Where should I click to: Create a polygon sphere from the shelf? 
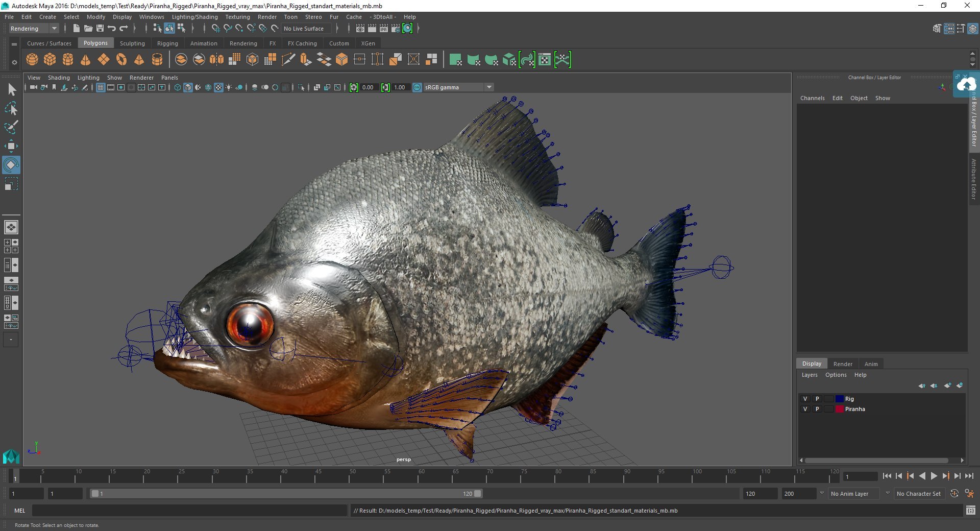pyautogui.click(x=32, y=60)
